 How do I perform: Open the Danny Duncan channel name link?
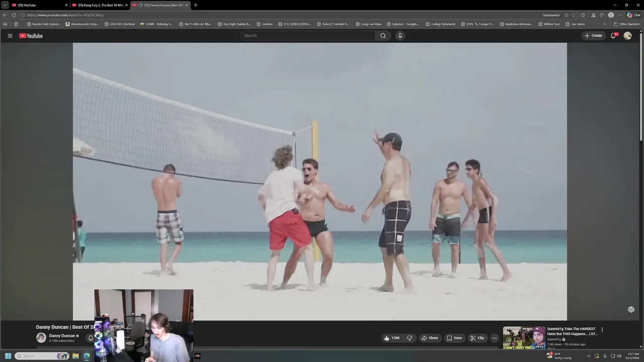(62, 335)
